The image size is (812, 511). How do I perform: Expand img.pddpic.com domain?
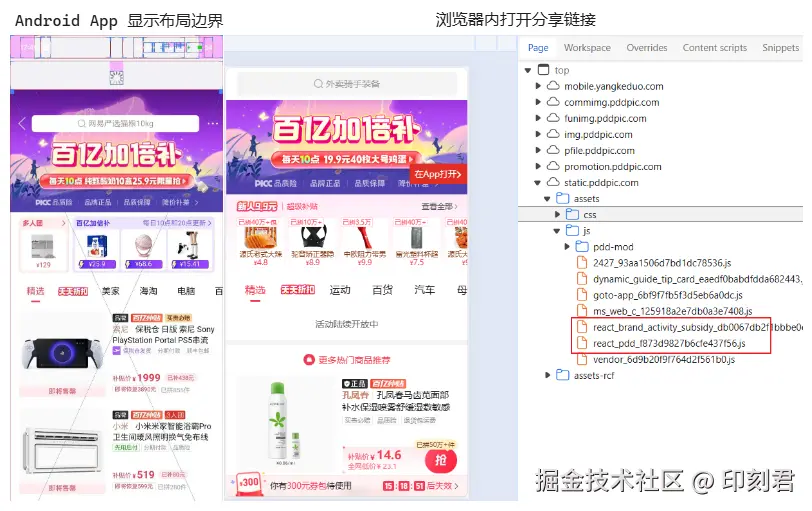tap(538, 134)
